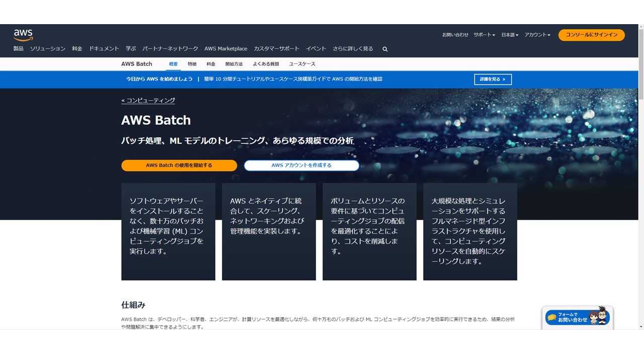Screen dimensions: 644x362
Task: Click AWS アカウントを作成する button
Action: 301,165
